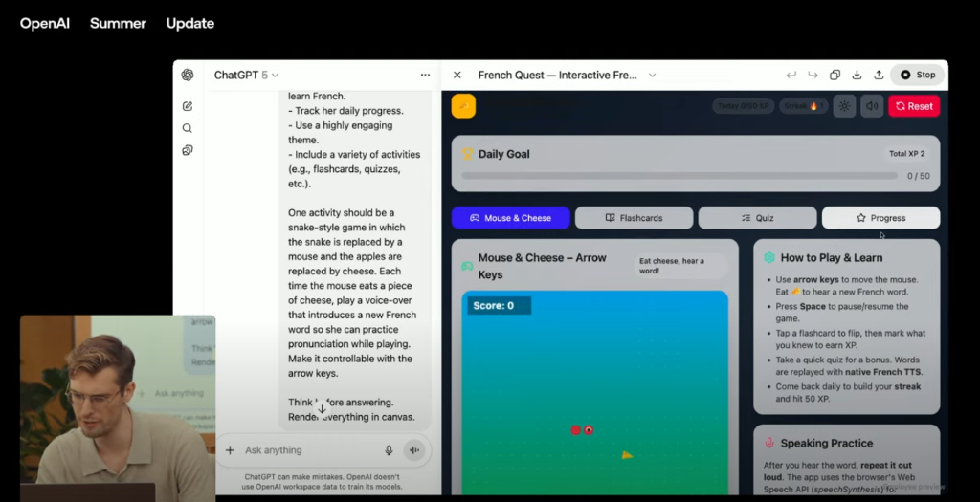Click the Eat cheese, hear a word! badge

click(679, 266)
